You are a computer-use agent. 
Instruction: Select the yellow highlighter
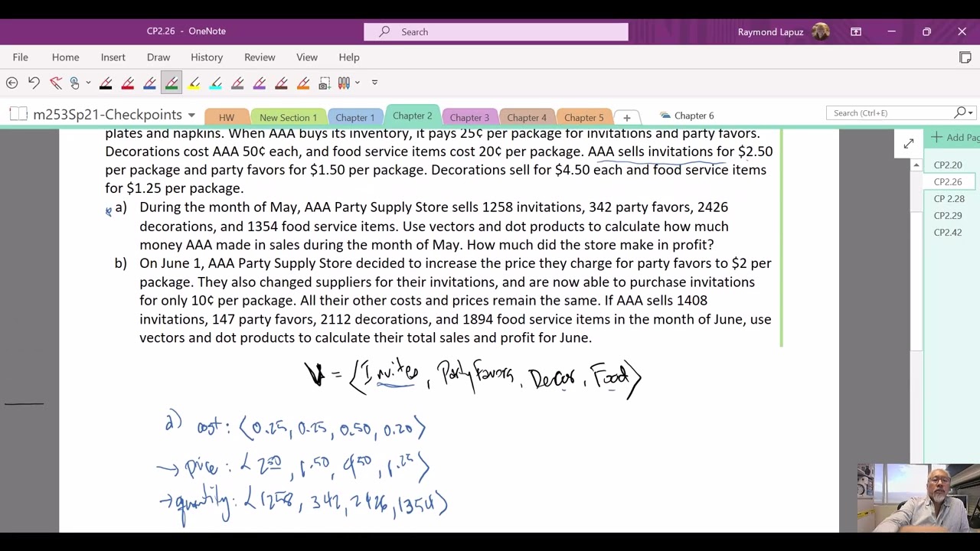click(194, 83)
